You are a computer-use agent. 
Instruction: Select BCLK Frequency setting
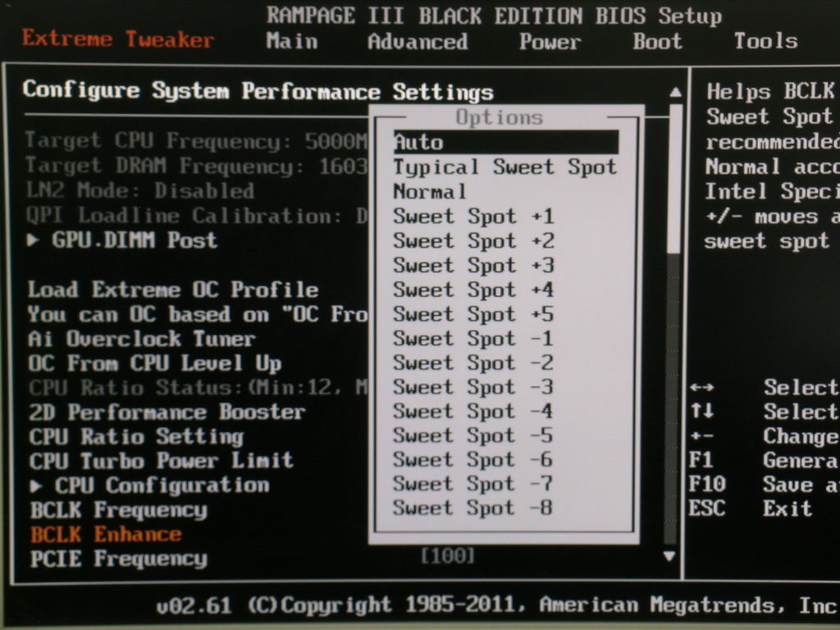coord(119,510)
